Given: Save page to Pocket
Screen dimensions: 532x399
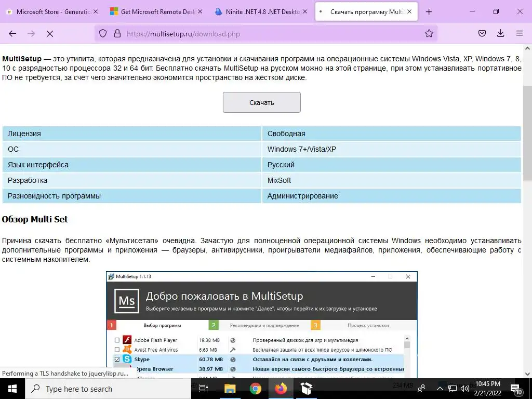Looking at the screenshot, I should 482,34.
